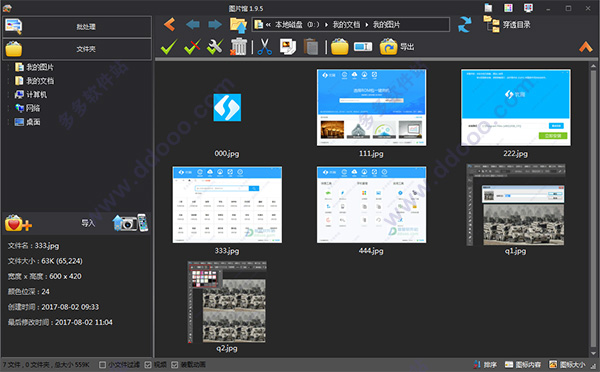600x372 pixels.
Task: Open selection tools wrench-checkmark icon
Action: (215, 47)
